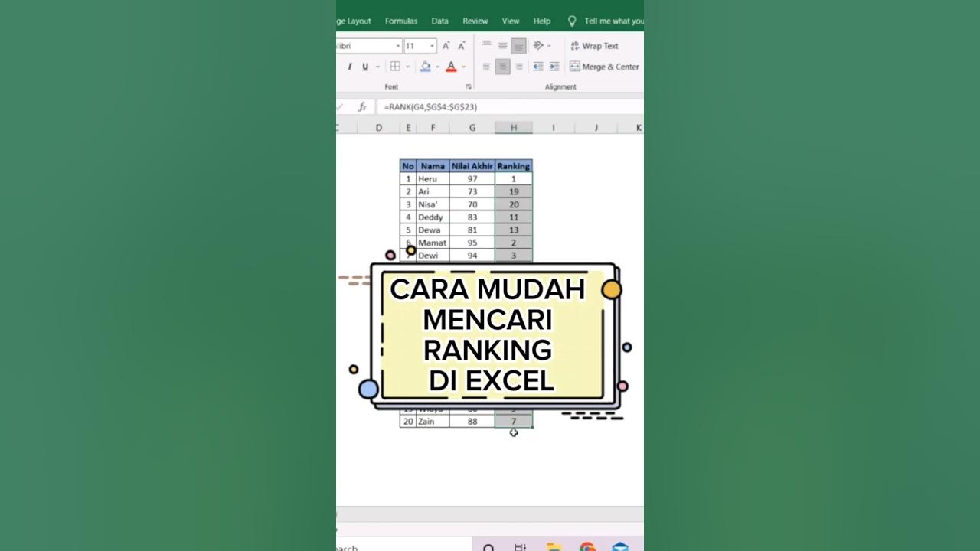Apply italic formatting
Screen dimensions: 980x551
(351, 67)
